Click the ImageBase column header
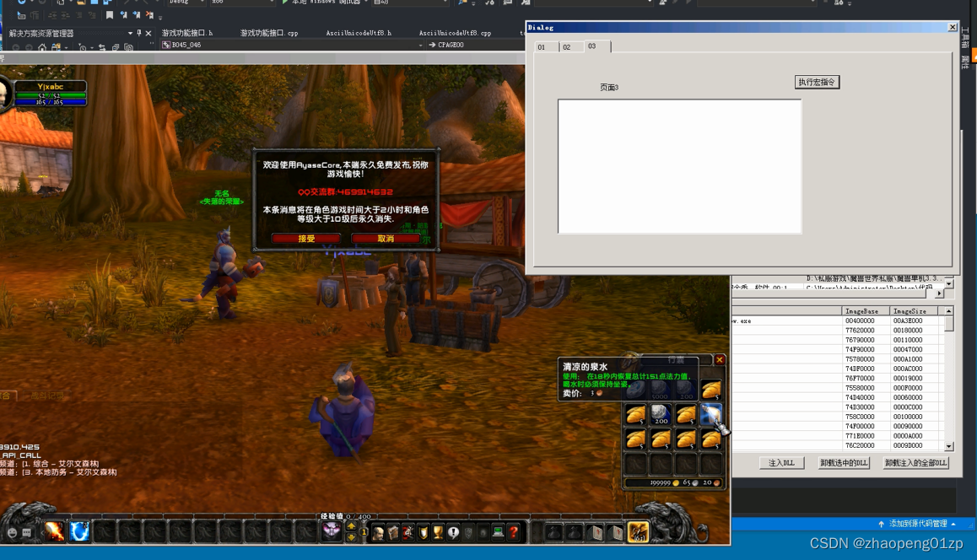Screen dimensions: 977x560 pyautogui.click(x=866, y=311)
